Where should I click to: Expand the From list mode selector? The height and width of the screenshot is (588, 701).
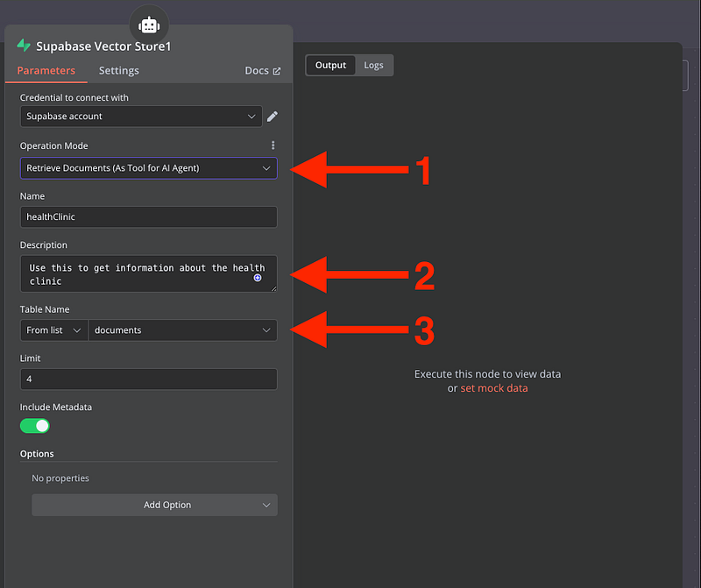(53, 330)
